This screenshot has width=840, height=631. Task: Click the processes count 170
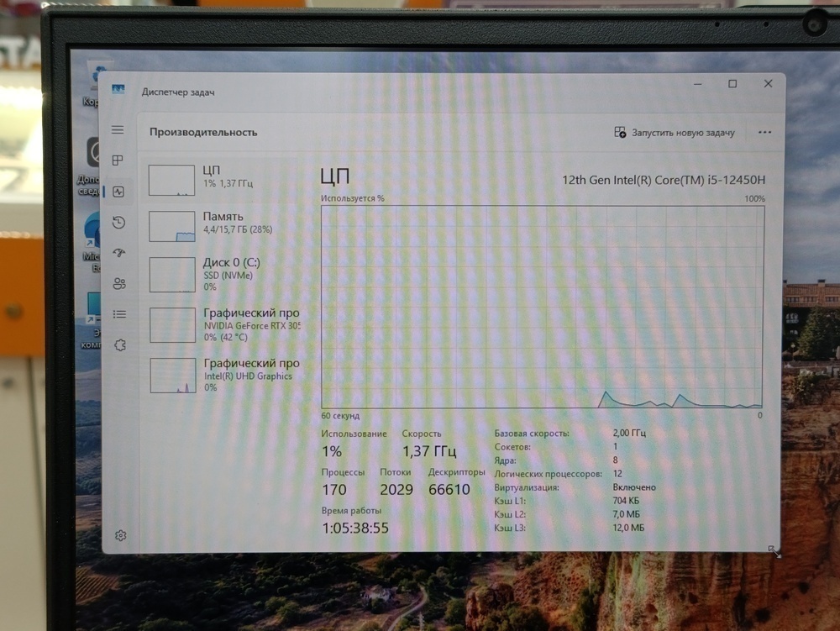point(334,490)
